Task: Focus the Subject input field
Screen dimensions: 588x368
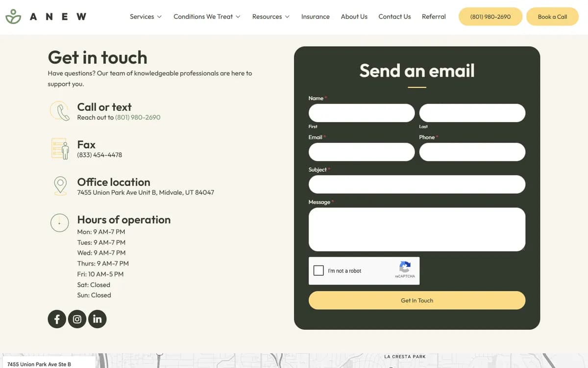Action: click(x=417, y=184)
